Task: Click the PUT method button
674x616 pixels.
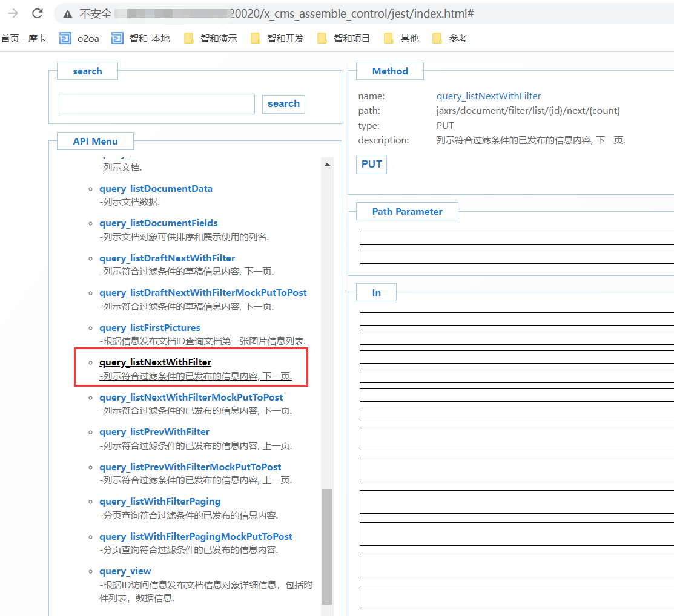Action: pos(371,165)
